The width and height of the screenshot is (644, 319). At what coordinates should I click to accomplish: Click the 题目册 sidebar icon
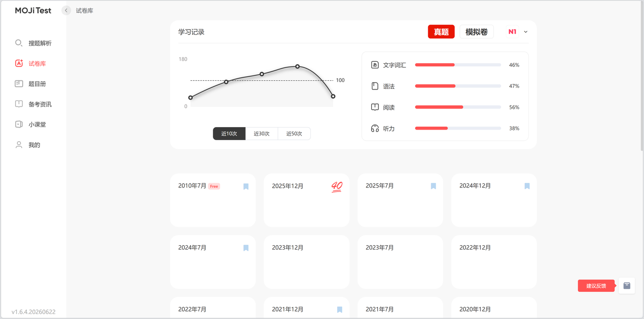(x=19, y=84)
